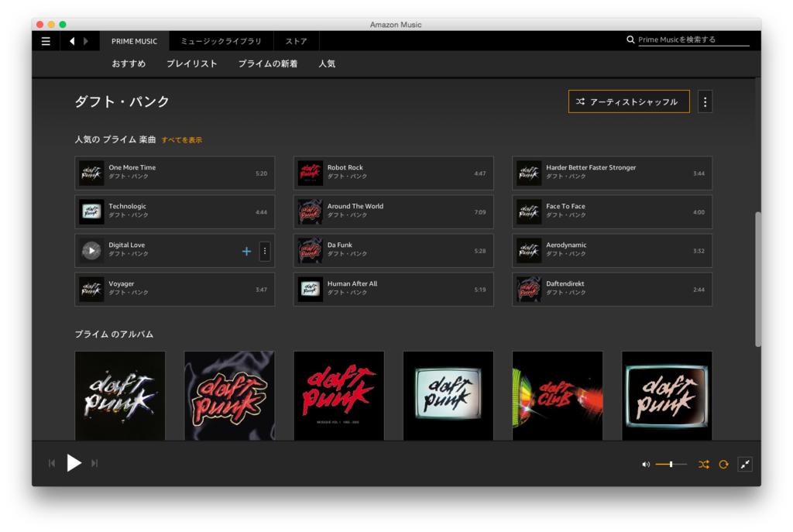The width and height of the screenshot is (793, 532).
Task: Open the Discovery album cover
Action: [x=120, y=396]
